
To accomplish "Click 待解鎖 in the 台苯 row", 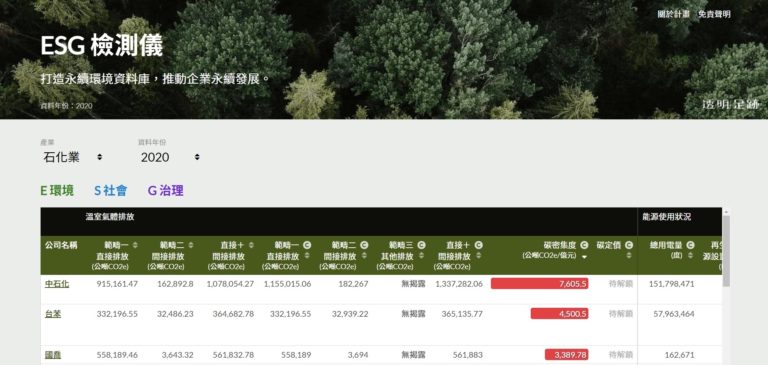I will (x=621, y=314).
